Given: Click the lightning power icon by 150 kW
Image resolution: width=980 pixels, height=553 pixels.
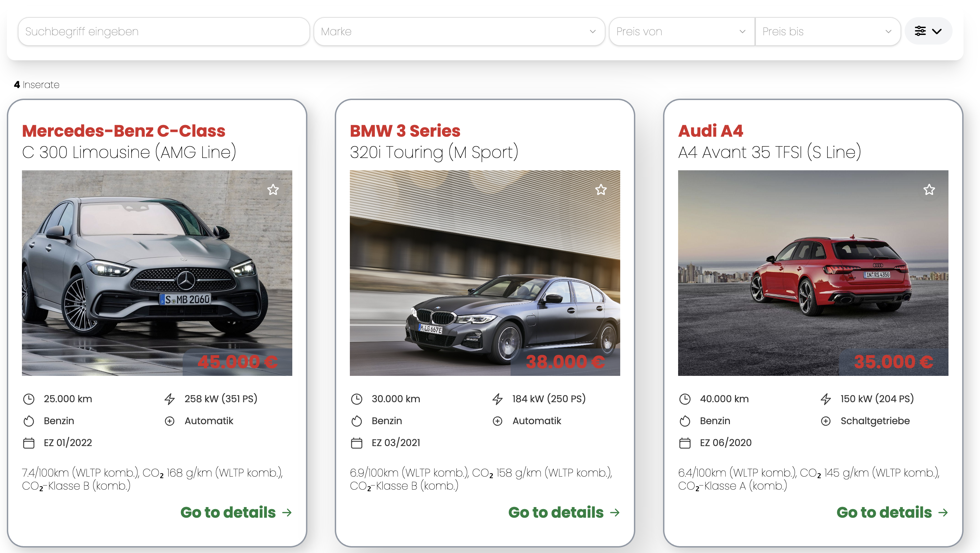Looking at the screenshot, I should click(825, 399).
